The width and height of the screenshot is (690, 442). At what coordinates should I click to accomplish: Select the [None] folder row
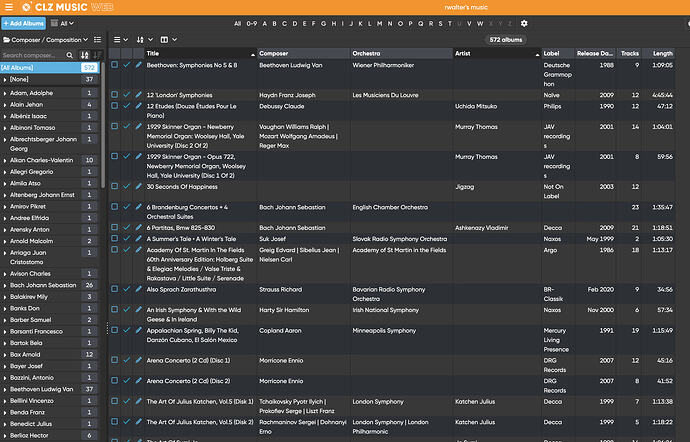pos(50,79)
